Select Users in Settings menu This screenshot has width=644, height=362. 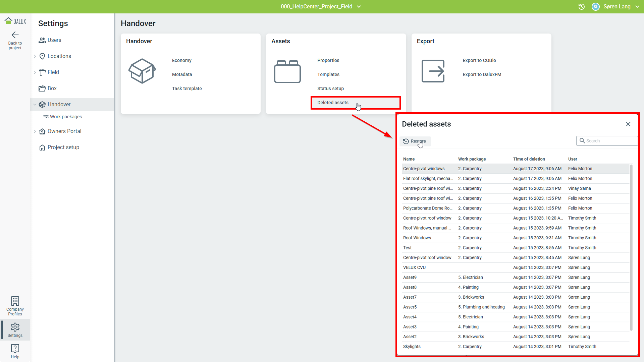tap(54, 40)
